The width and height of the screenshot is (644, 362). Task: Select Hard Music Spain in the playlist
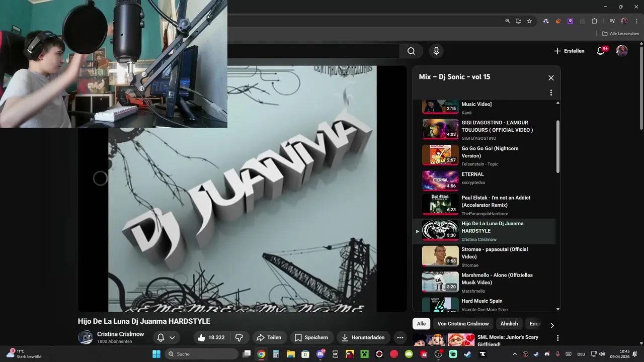click(484, 304)
